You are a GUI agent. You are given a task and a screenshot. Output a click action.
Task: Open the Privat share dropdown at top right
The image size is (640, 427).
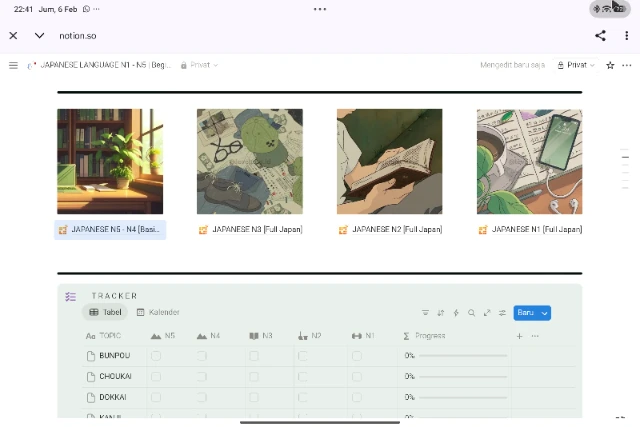pyautogui.click(x=575, y=65)
